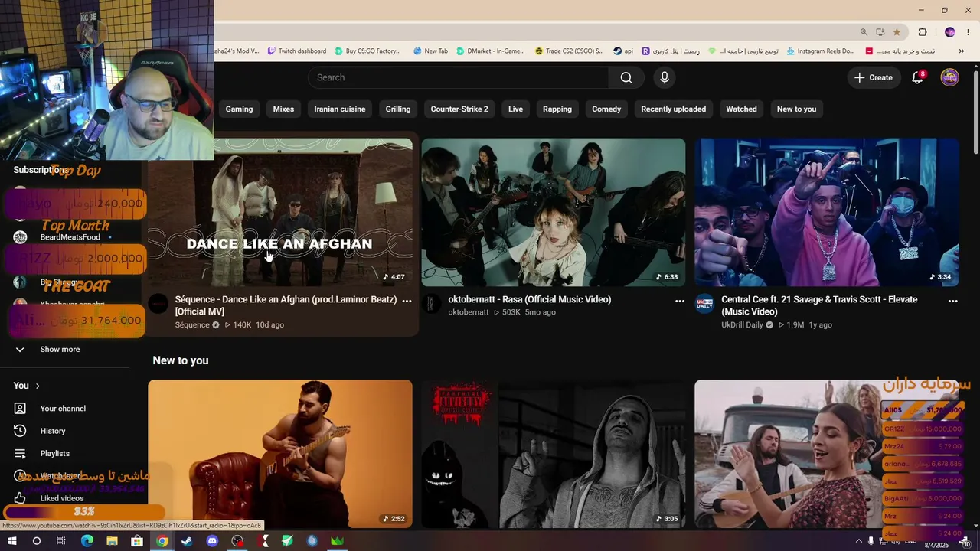The height and width of the screenshot is (551, 980).
Task: Expand the You section chevron
Action: coord(38,386)
